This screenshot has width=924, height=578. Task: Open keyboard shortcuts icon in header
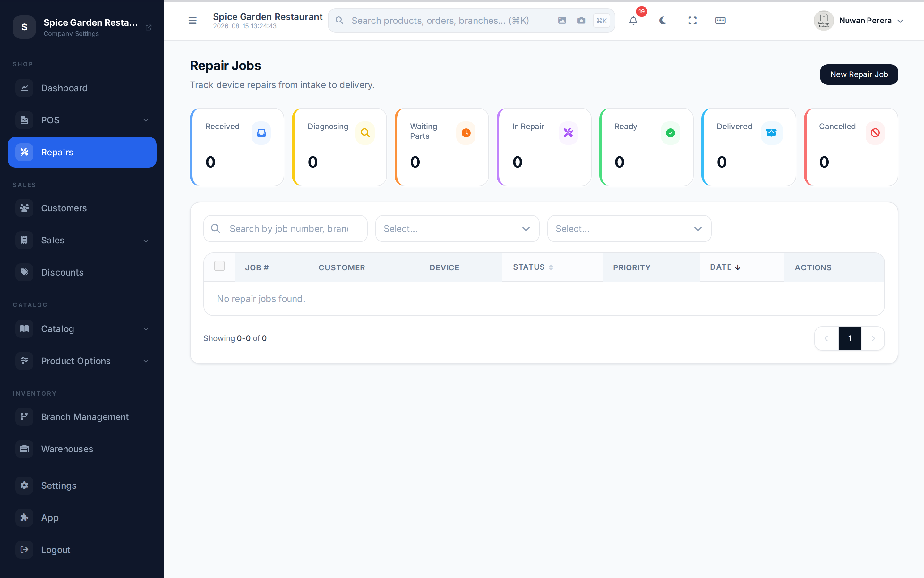pyautogui.click(x=720, y=21)
